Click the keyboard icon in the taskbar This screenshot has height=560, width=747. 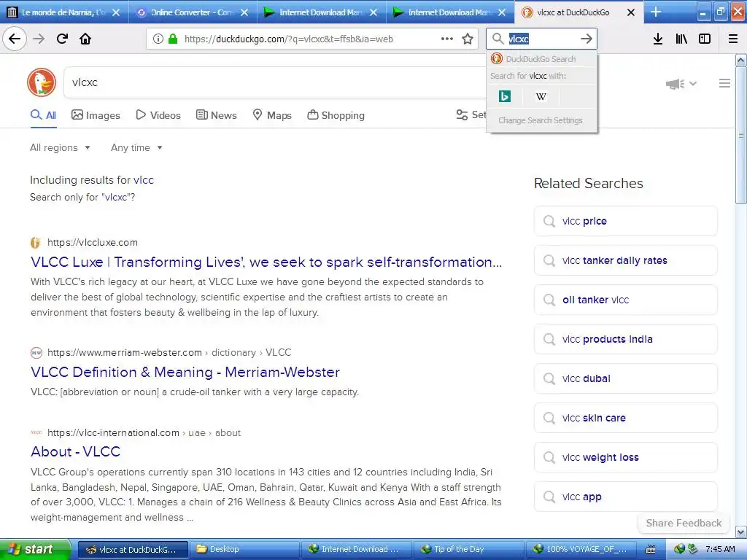pyautogui.click(x=651, y=549)
